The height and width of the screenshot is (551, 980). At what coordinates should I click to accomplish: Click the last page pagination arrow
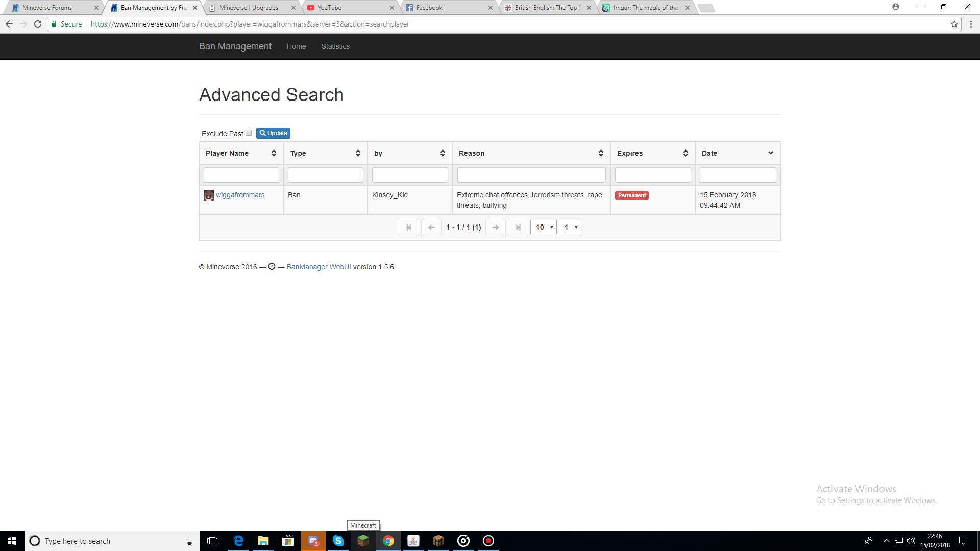coord(518,228)
